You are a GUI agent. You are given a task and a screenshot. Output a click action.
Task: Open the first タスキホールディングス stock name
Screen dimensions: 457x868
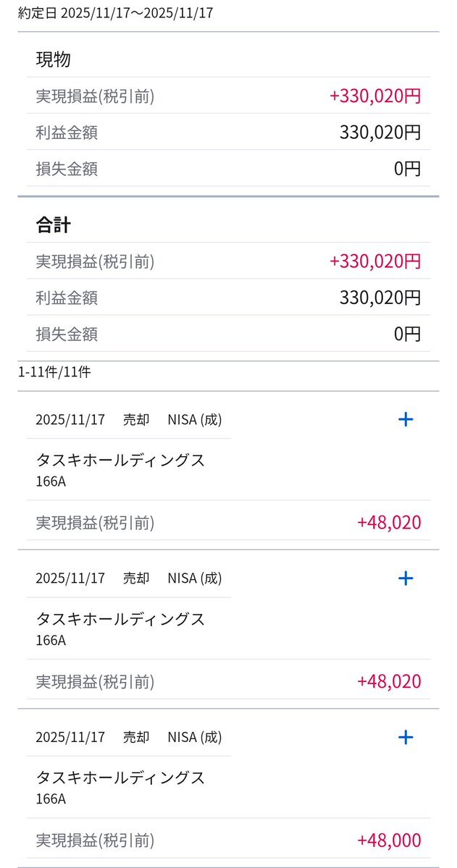click(120, 460)
